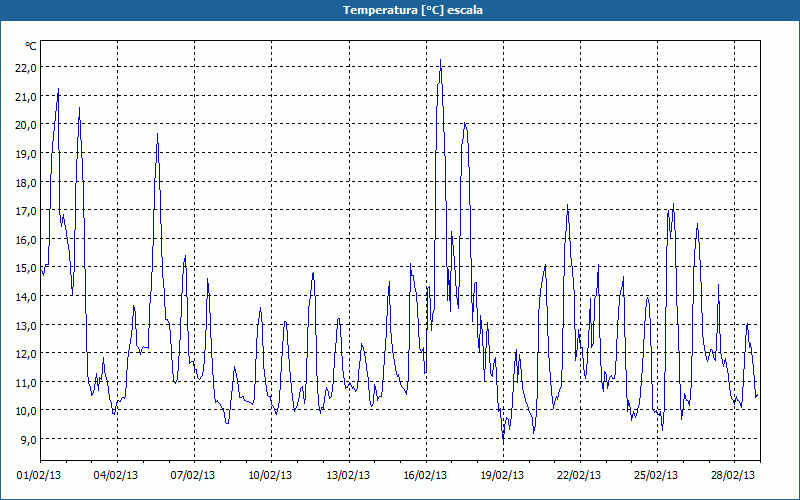Click the highest temperature peak above 22,0
800x500 pixels.
point(440,60)
